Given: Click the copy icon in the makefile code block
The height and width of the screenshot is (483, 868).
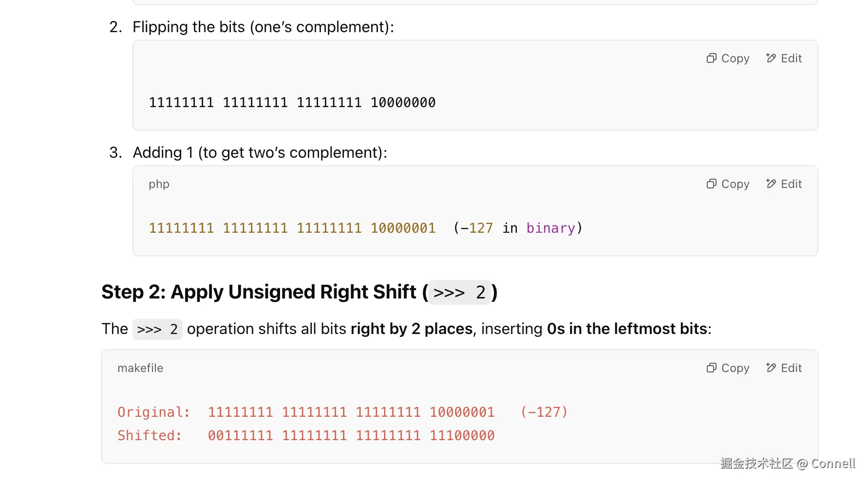Looking at the screenshot, I should tap(712, 368).
